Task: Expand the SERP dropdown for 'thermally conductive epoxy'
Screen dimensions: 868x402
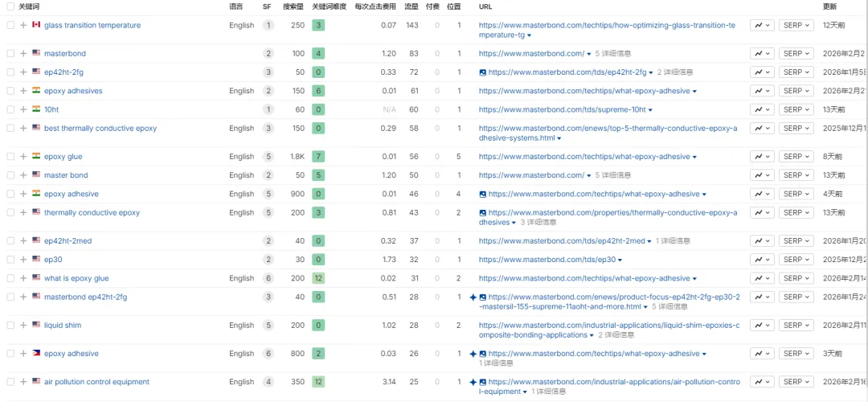Action: pyautogui.click(x=796, y=212)
